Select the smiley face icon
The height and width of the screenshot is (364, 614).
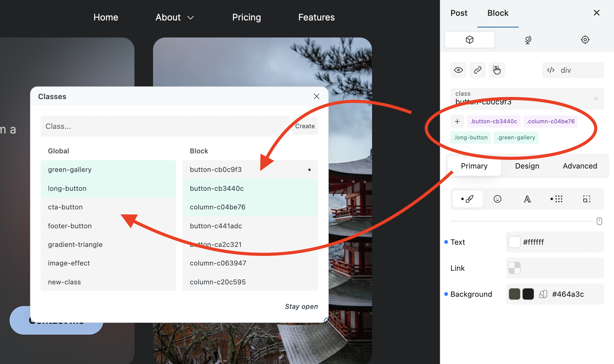pos(497,199)
